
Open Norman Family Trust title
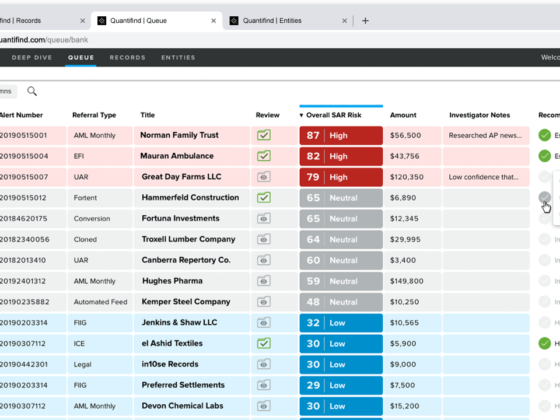[x=179, y=135]
